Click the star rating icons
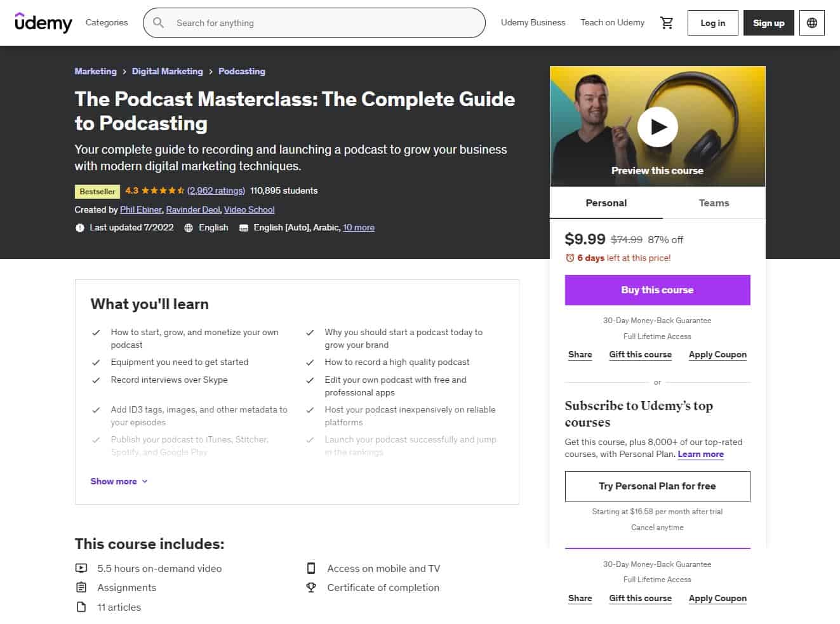 tap(163, 190)
